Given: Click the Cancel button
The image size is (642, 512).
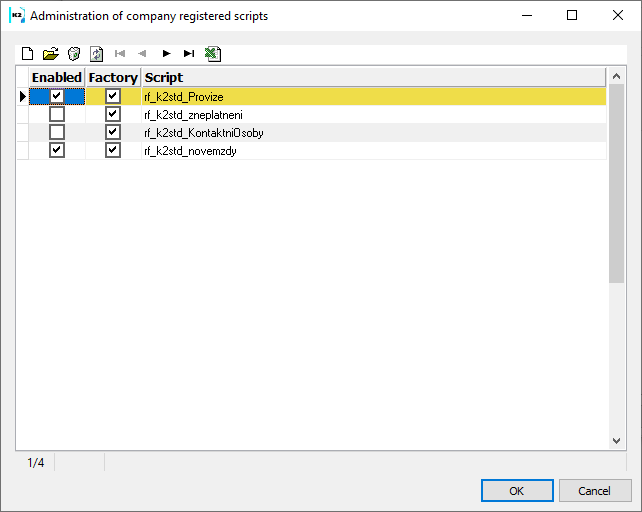Looking at the screenshot, I should [595, 490].
